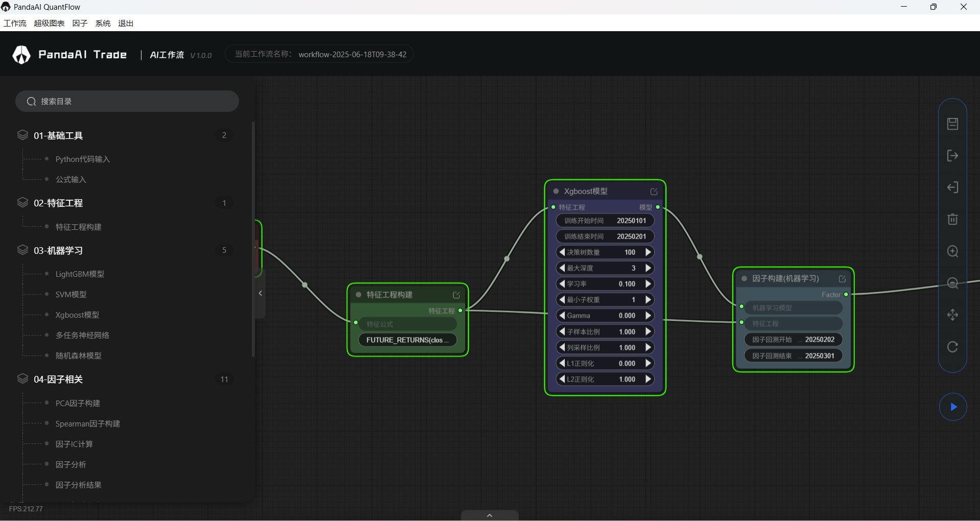The height and width of the screenshot is (521, 980).
Task: Click the refresh reset icon
Action: point(952,347)
